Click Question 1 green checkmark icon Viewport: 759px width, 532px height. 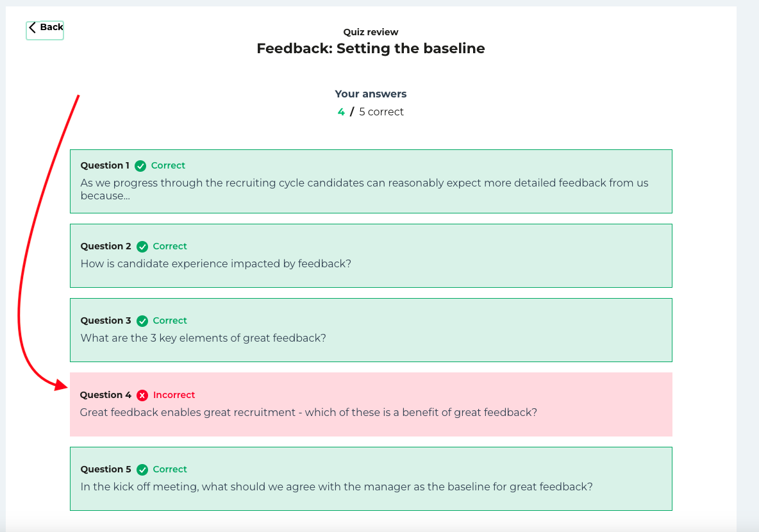(140, 166)
